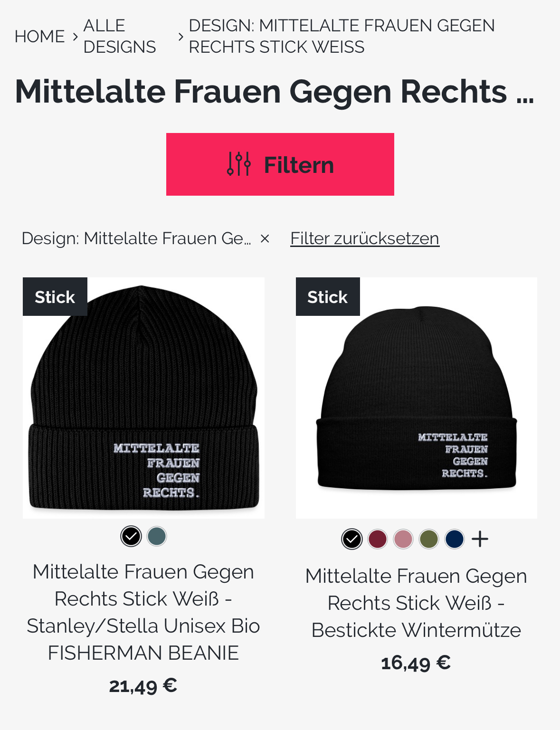Choose pink swatch for Wintermütze

[403, 539]
